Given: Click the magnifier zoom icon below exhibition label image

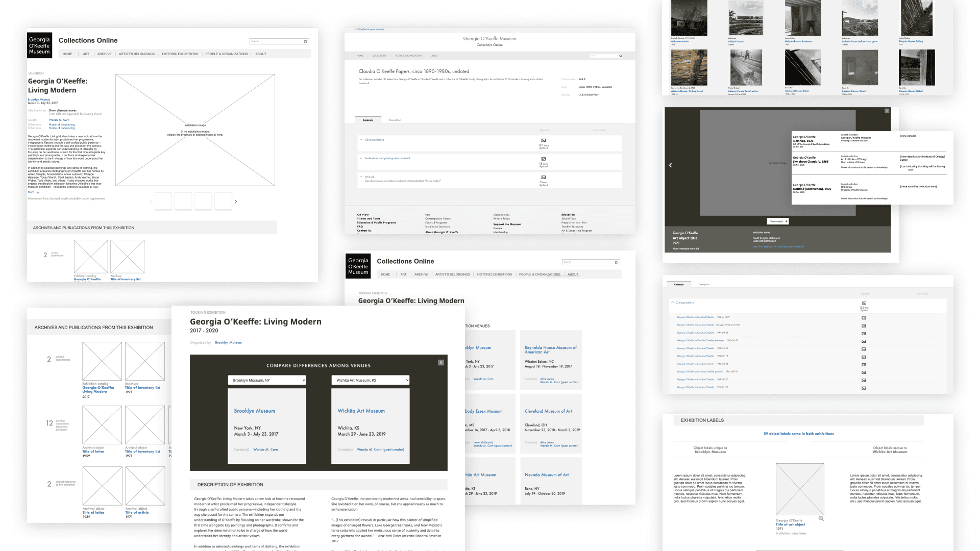Looking at the screenshot, I should point(821,518).
